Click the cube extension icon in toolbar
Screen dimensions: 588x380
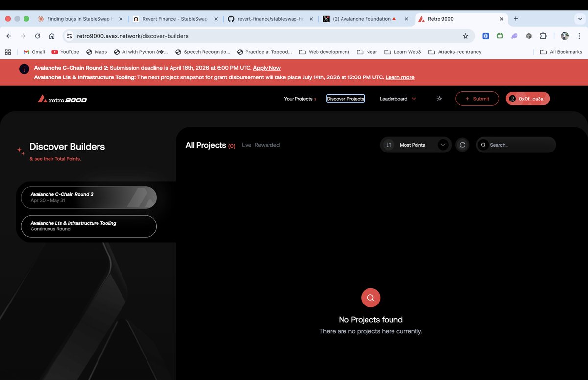(529, 36)
